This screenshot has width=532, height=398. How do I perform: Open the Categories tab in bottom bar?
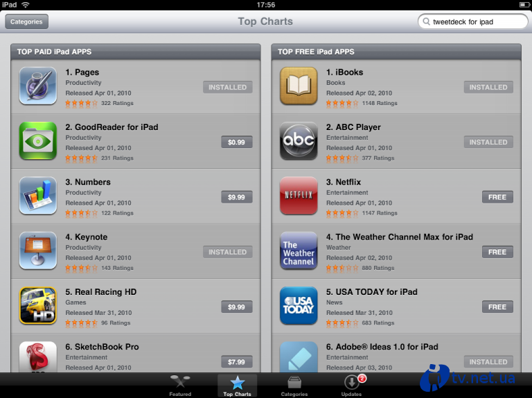coord(294,386)
